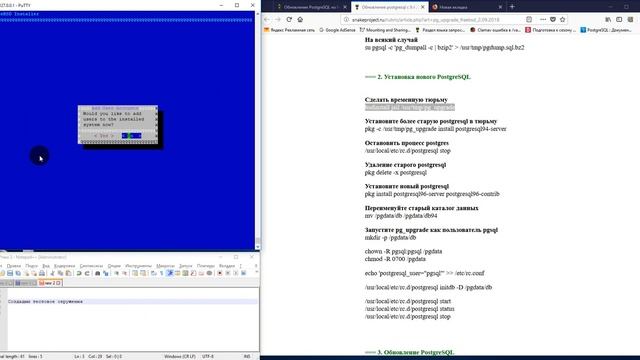Toggle Show All Characters icon in Notepad++
Screen dimensions: 640x360
[161, 273]
